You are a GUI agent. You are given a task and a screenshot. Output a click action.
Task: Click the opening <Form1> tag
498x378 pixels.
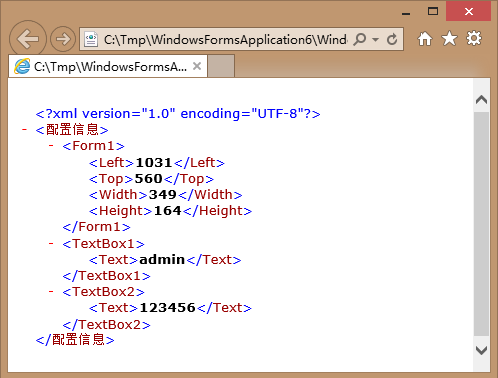tap(93, 146)
